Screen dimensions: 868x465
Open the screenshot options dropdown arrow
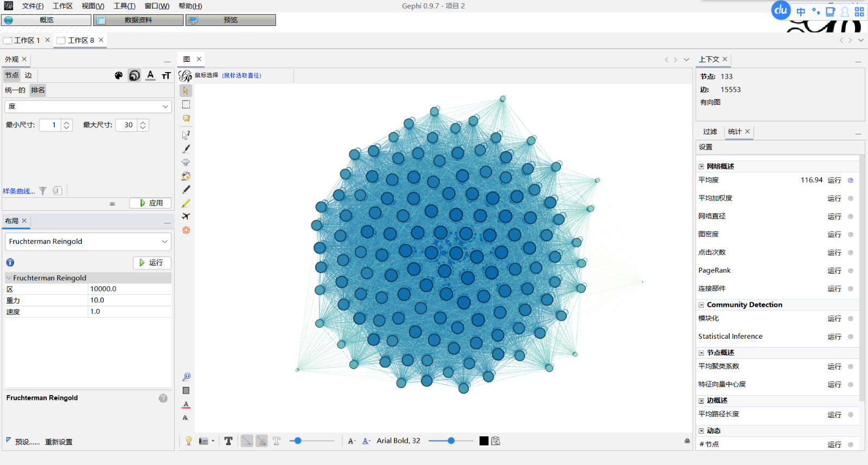pos(213,441)
